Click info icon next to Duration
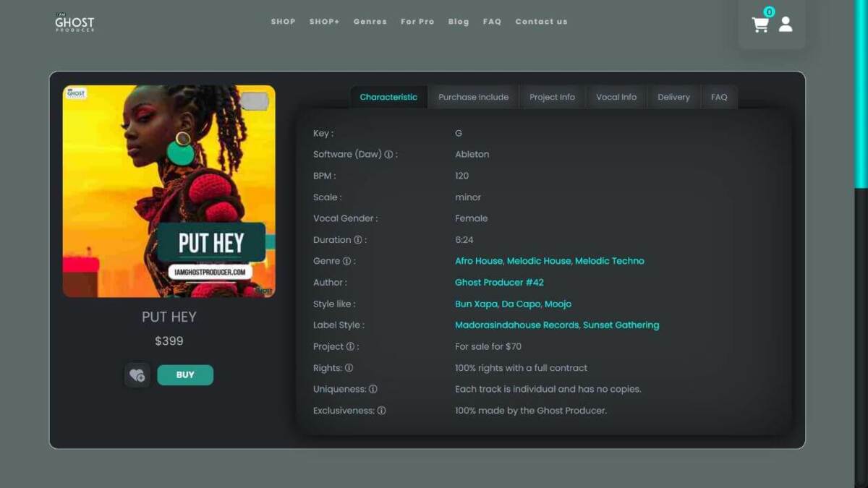The width and height of the screenshot is (868, 488). click(357, 240)
